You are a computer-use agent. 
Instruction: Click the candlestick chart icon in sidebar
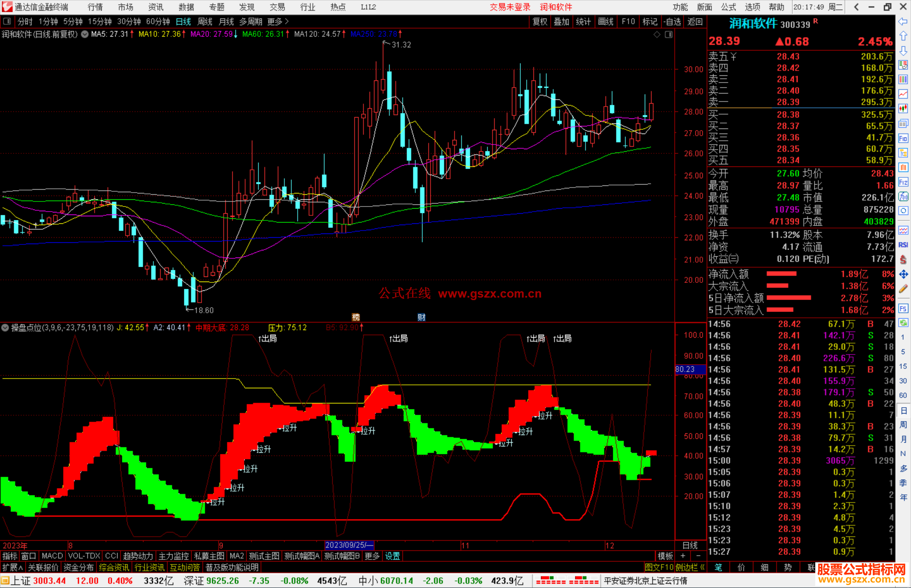point(903,109)
